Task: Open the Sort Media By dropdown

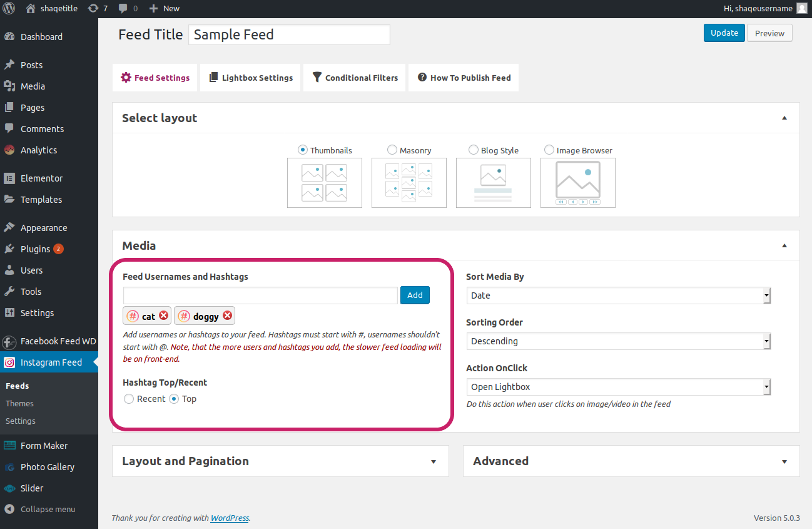Action: point(619,295)
